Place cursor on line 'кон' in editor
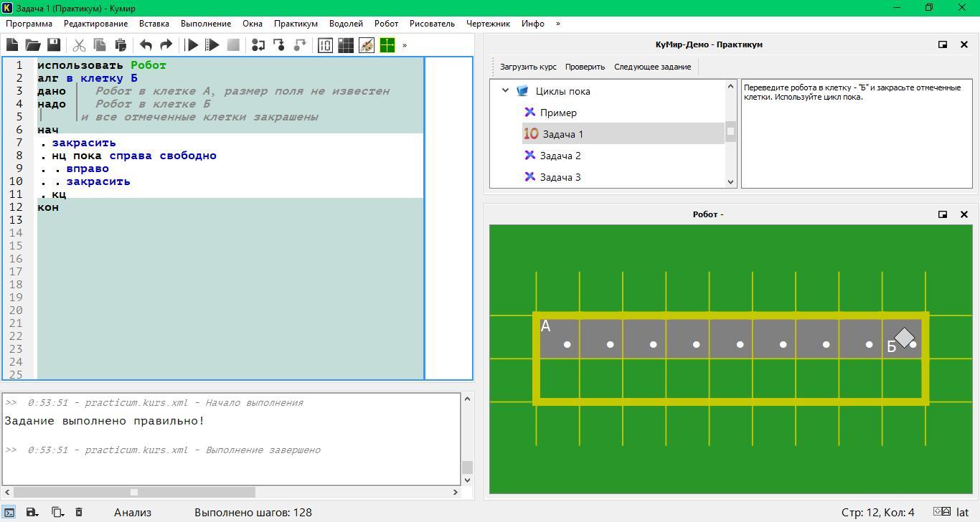This screenshot has width=980, height=522. [x=48, y=207]
